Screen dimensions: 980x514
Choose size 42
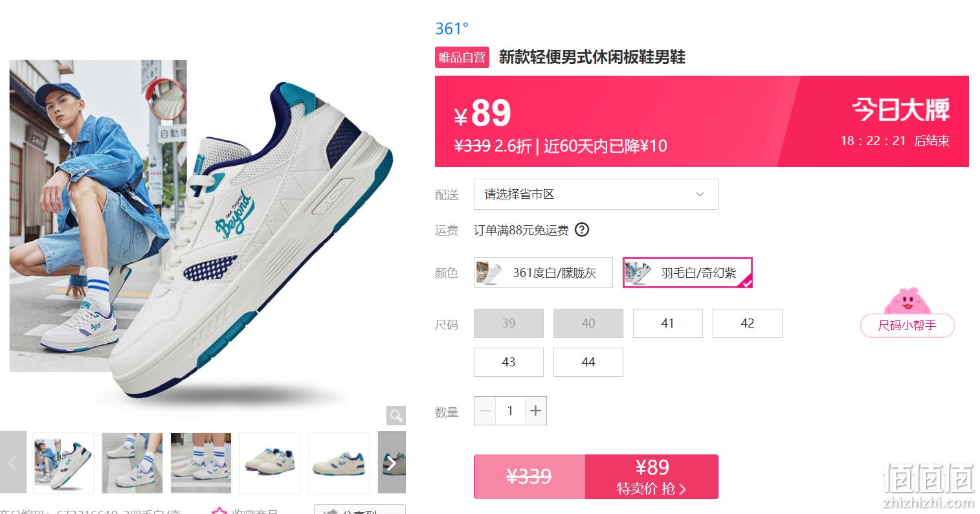pyautogui.click(x=747, y=323)
